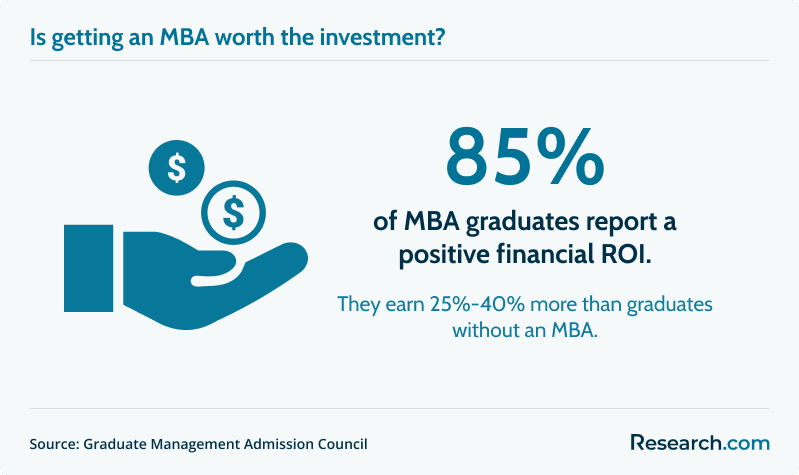Click the large 85% figure
The height and width of the screenshot is (475, 799).
pyautogui.click(x=525, y=157)
